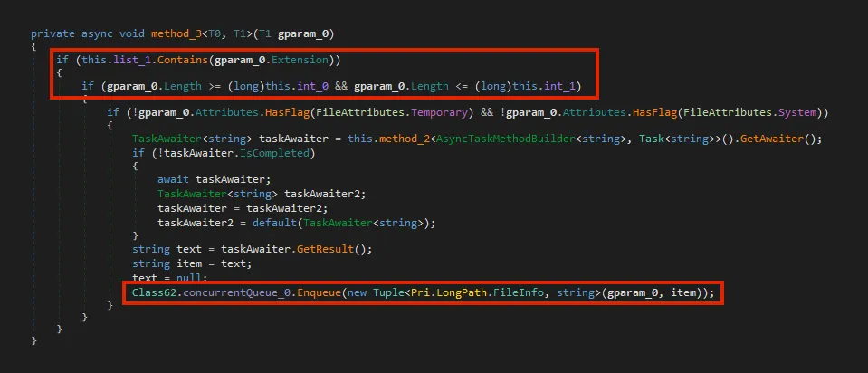The image size is (868, 373).
Task: Select the Tuple type name
Action: tap(388, 292)
